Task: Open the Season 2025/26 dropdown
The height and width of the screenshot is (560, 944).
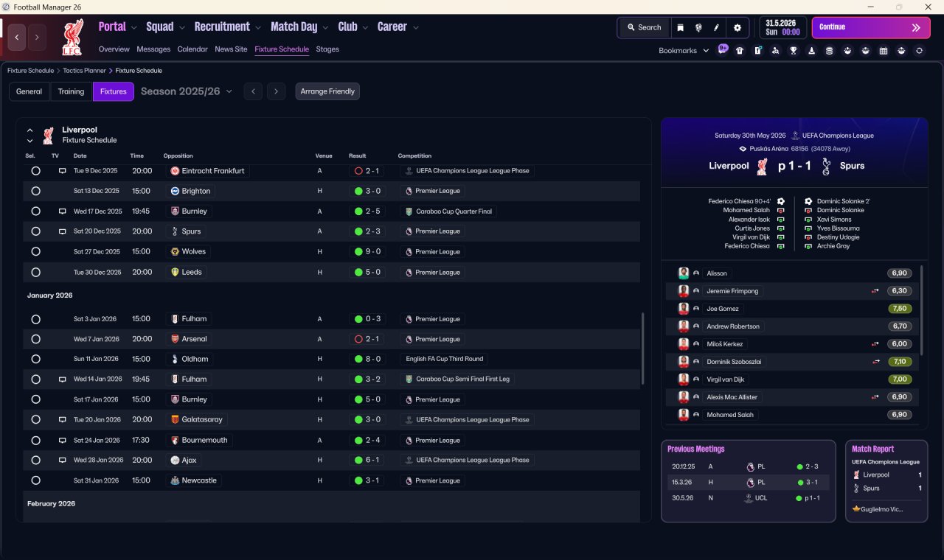Action: click(187, 91)
